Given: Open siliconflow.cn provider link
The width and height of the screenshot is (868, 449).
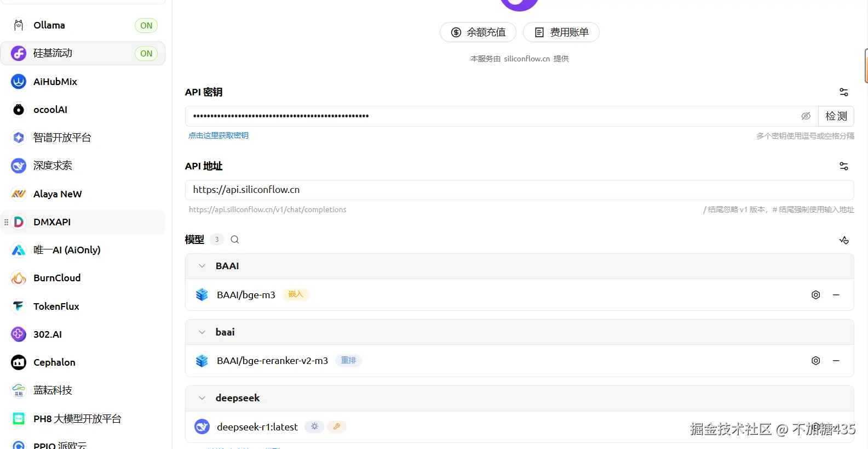Looking at the screenshot, I should pos(527,59).
